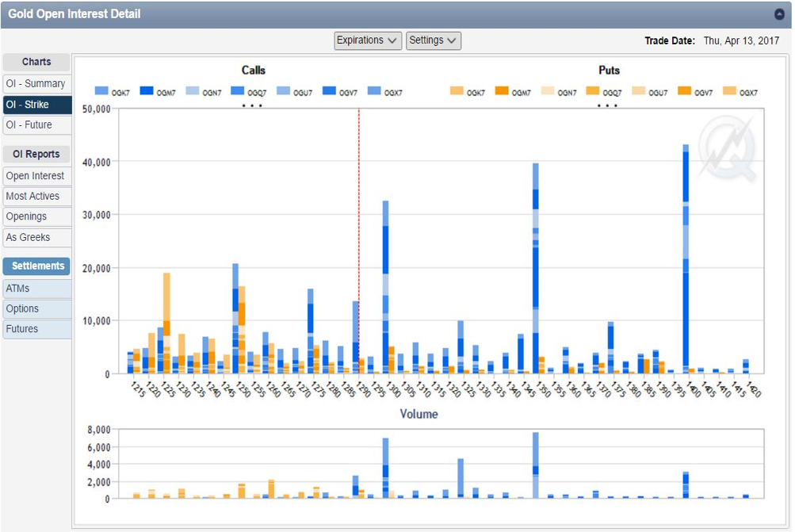
Task: Toggle the Calls OGV7 legend swatch
Action: pyautogui.click(x=329, y=90)
